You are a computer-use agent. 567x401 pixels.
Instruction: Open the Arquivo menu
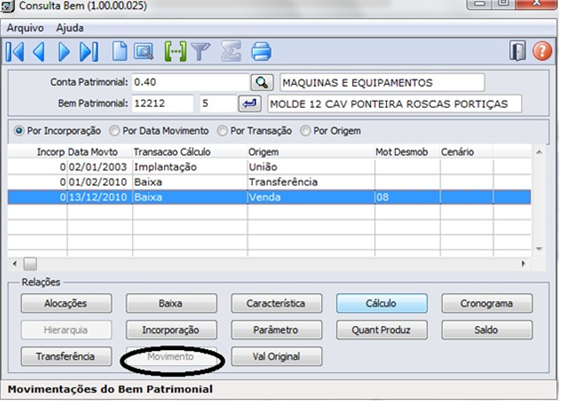coord(25,28)
